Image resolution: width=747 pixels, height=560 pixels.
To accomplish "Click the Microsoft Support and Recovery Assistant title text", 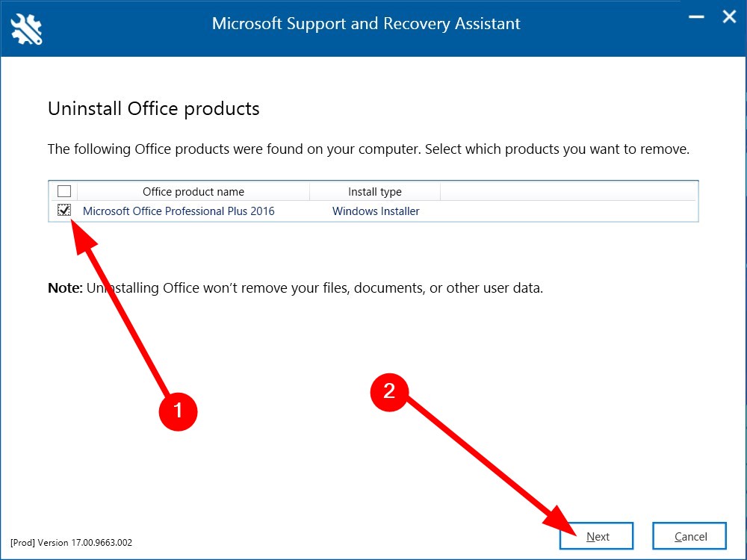I will (x=366, y=23).
